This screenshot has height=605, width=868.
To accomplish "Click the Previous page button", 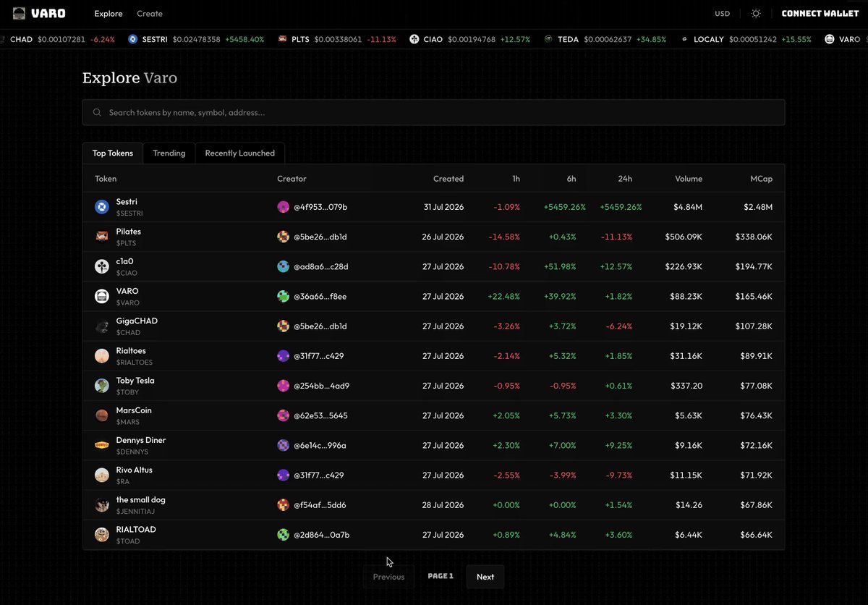I will (x=388, y=577).
